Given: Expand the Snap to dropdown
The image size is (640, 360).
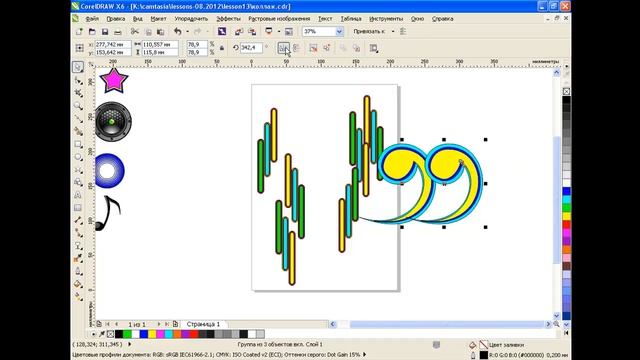Looking at the screenshot, I should [393, 31].
